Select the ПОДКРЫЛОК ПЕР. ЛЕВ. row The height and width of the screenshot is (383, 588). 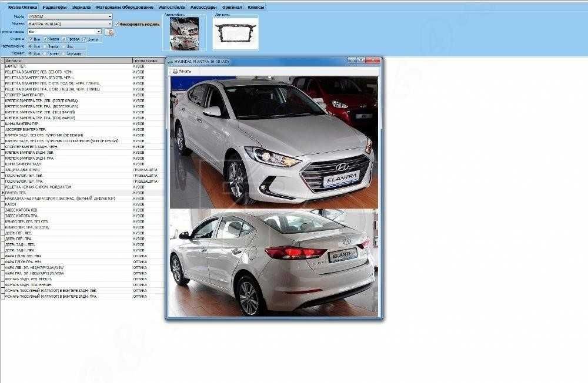84,176
